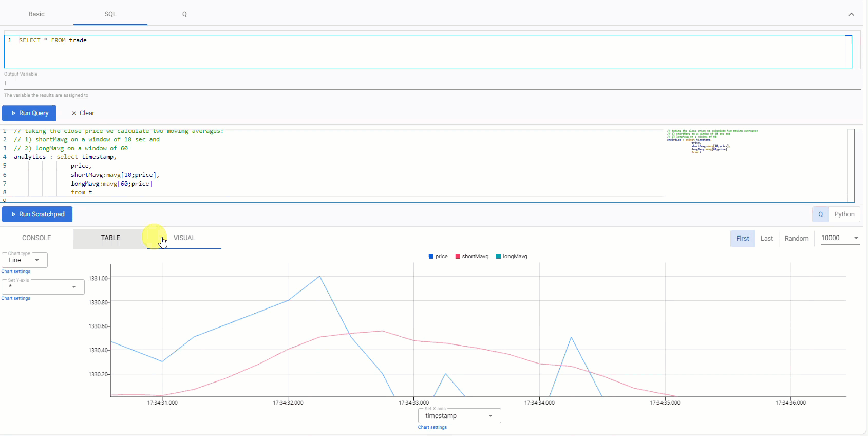Click the X icon beside Clear
Image resolution: width=868 pixels, height=436 pixels.
click(74, 113)
